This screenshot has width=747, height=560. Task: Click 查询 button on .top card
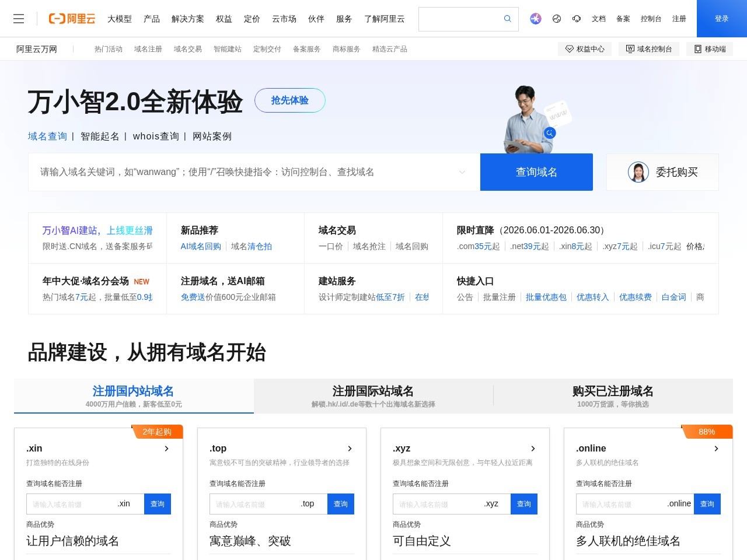(341, 504)
